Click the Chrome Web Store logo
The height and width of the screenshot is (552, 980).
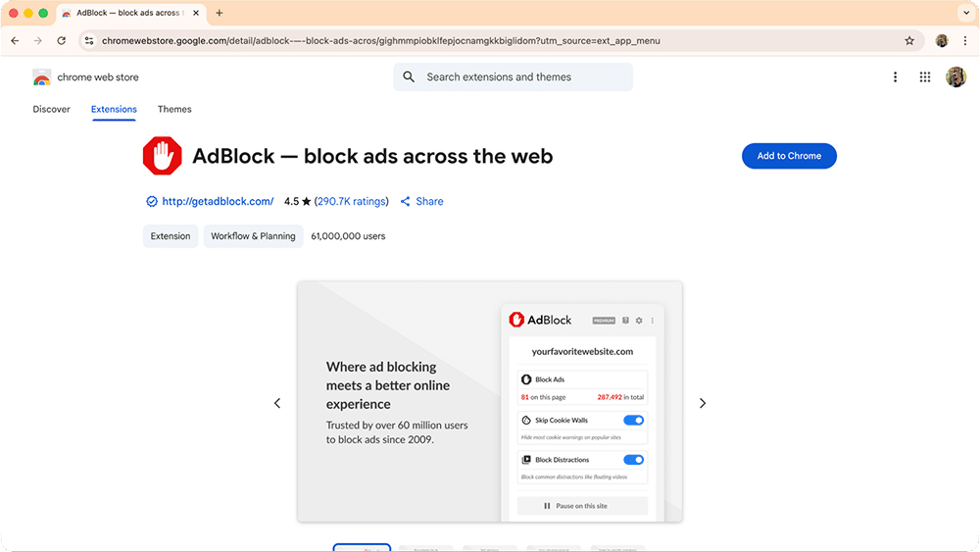41,77
